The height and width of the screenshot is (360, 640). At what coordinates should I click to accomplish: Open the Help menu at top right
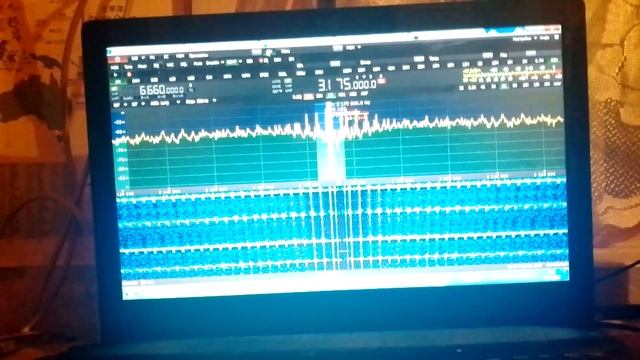pos(544,38)
